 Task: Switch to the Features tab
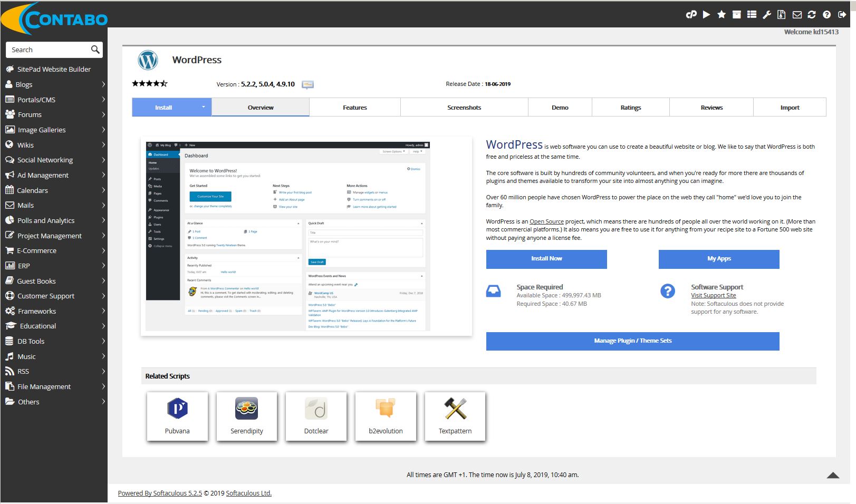(355, 108)
